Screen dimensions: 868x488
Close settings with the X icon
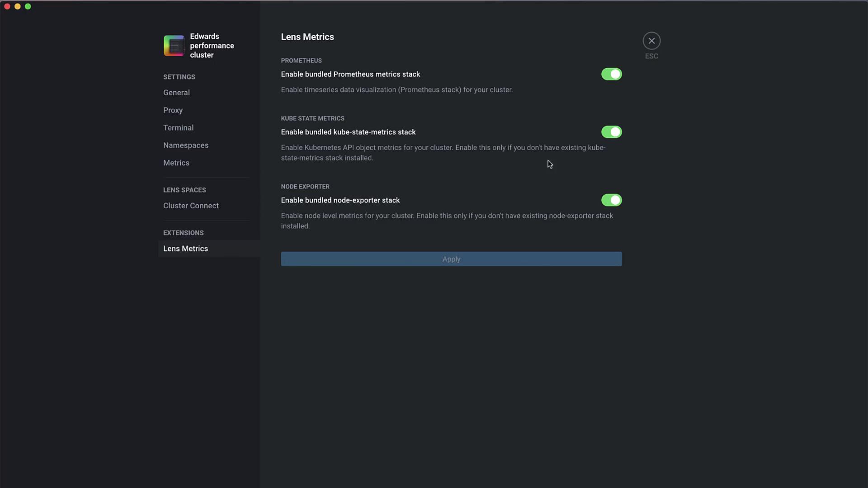click(651, 41)
